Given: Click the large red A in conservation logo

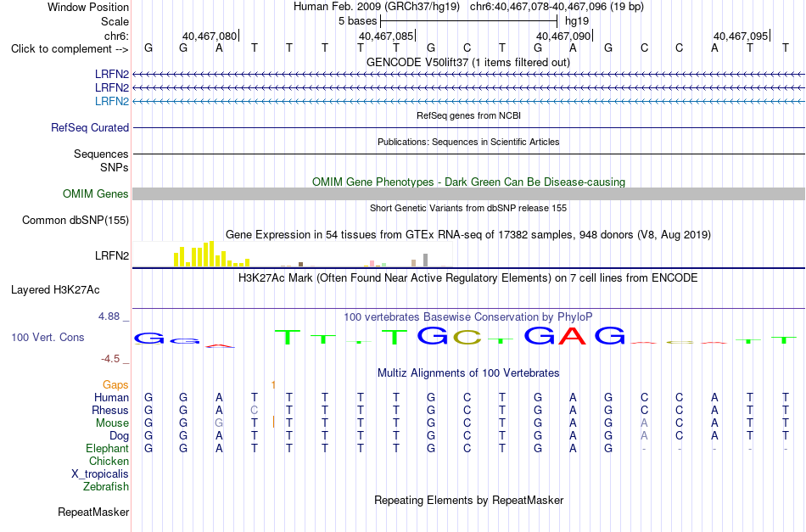Looking at the screenshot, I should (573, 336).
